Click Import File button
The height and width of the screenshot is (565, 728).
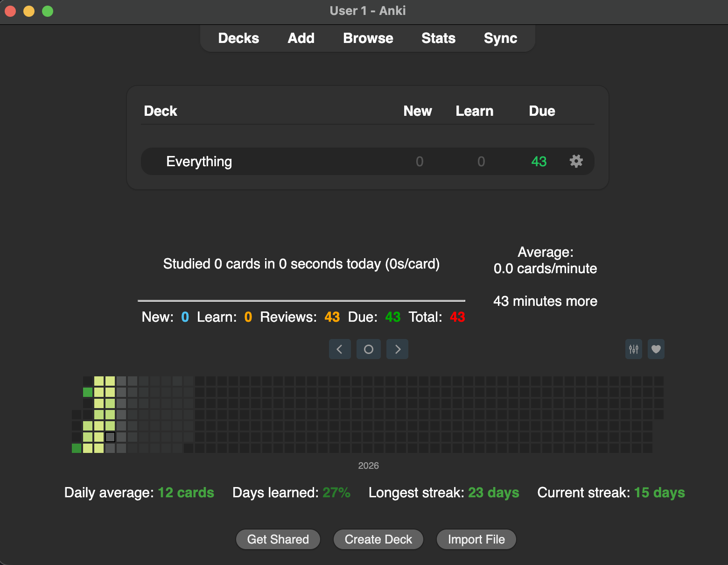(476, 539)
